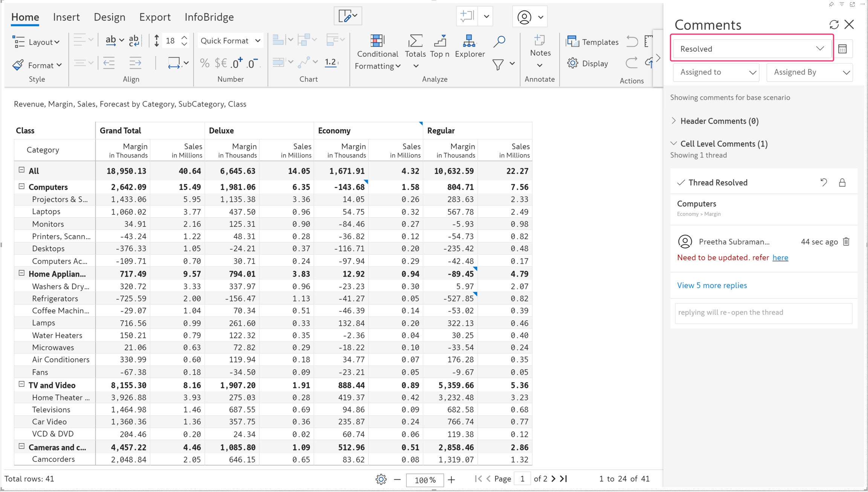Viewport: 868px width, 492px height.
Task: Reopen the resolved thread with the undo arrow
Action: tap(824, 183)
